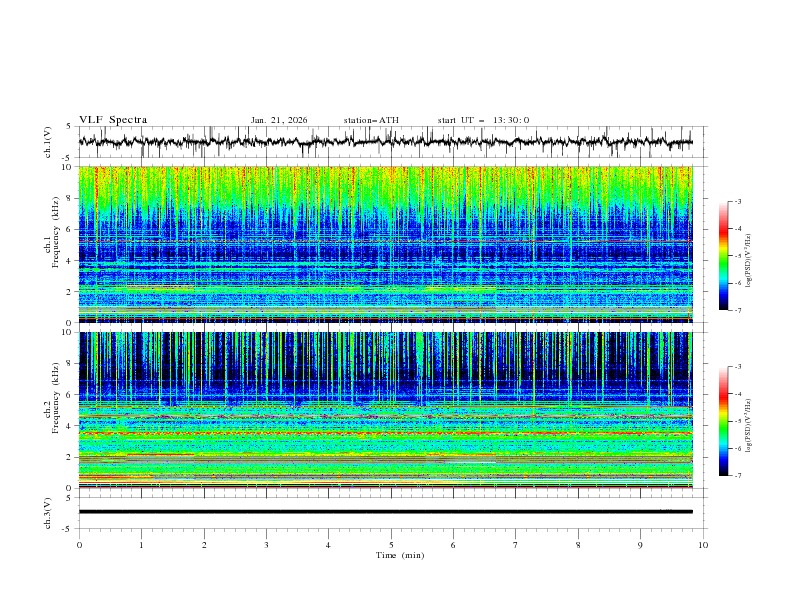Click time axis tick label "3"
This screenshot has height=612, width=792.
click(266, 545)
